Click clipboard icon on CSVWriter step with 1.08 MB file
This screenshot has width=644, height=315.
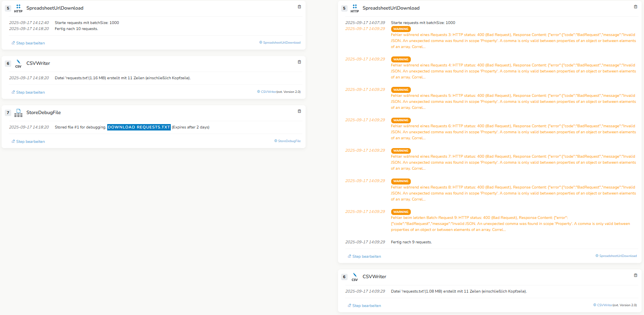(635, 275)
